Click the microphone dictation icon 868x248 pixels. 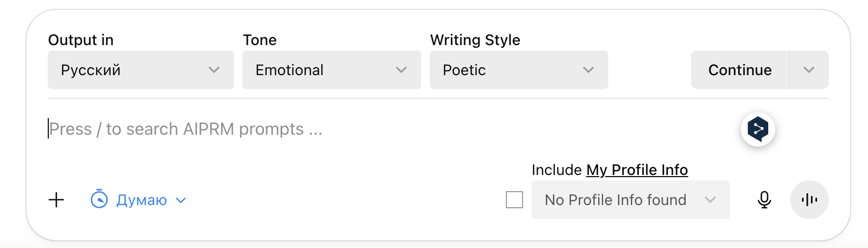click(764, 200)
